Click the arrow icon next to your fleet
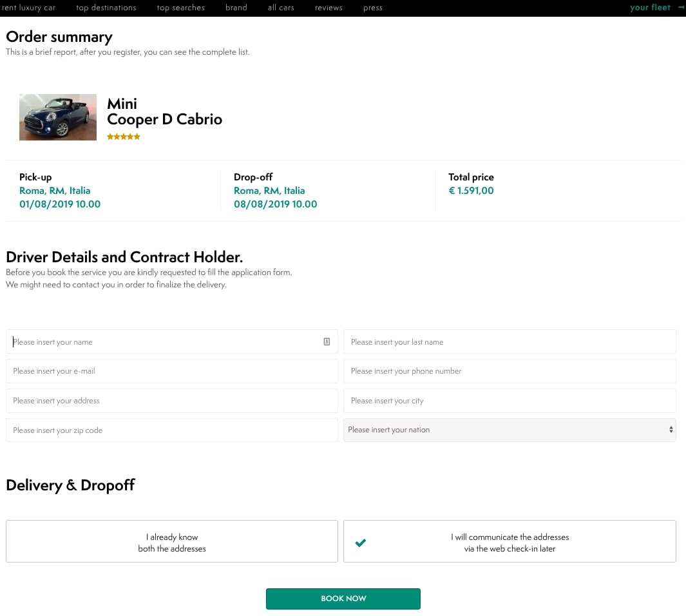 coord(681,8)
